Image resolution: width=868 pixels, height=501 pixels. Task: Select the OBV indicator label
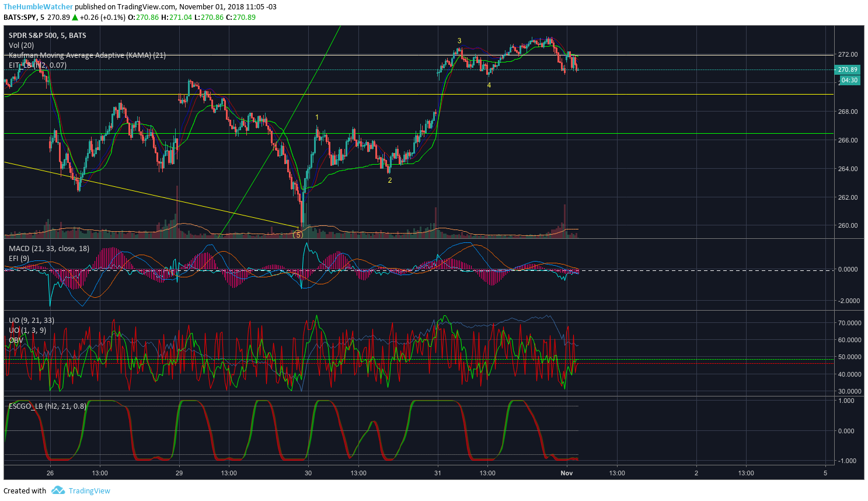[x=16, y=340]
